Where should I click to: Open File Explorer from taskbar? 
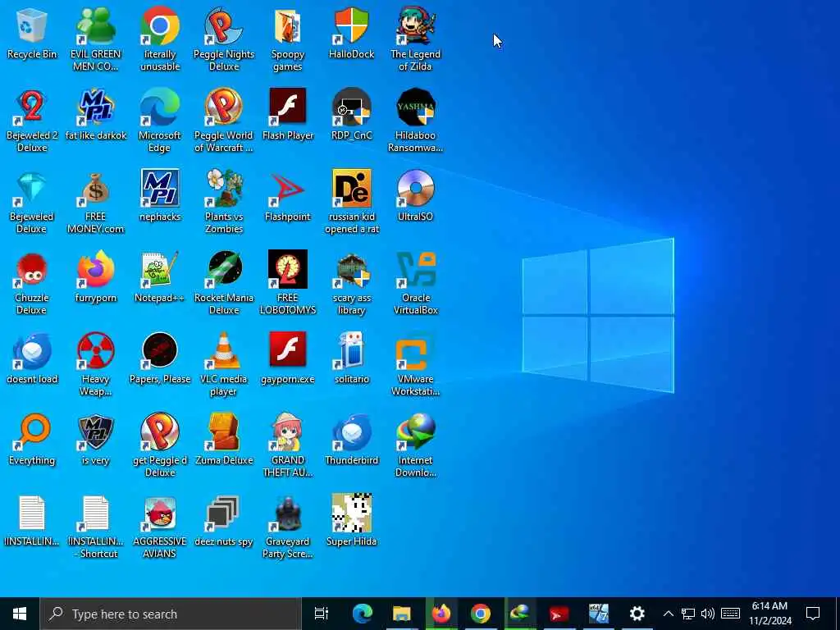click(x=402, y=614)
